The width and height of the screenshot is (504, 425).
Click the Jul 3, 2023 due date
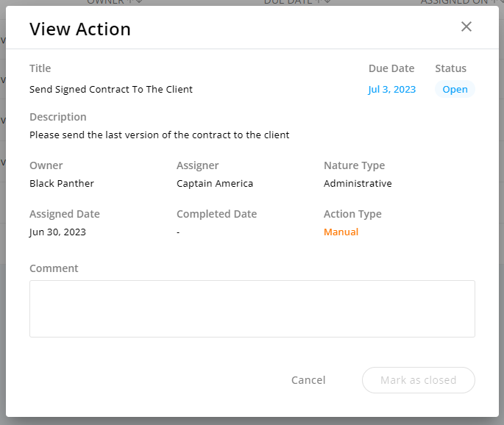point(392,89)
